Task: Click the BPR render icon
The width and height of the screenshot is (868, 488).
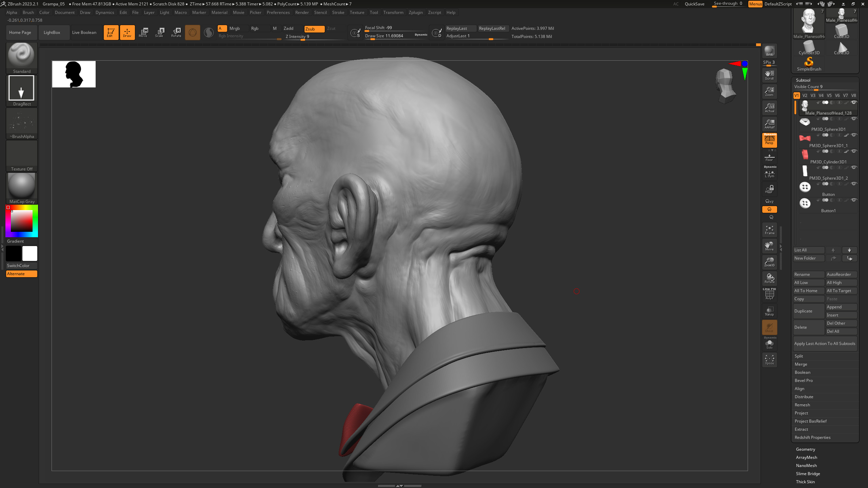Action: pos(769,51)
